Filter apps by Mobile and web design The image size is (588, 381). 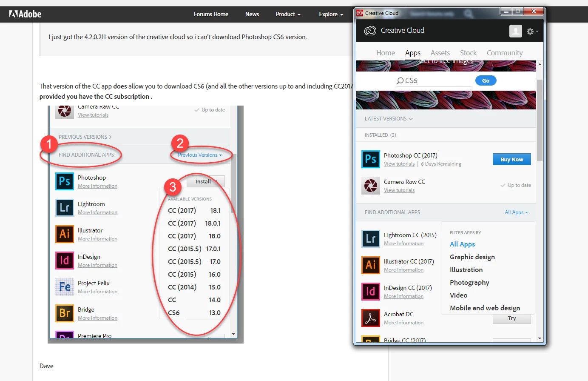click(x=485, y=308)
